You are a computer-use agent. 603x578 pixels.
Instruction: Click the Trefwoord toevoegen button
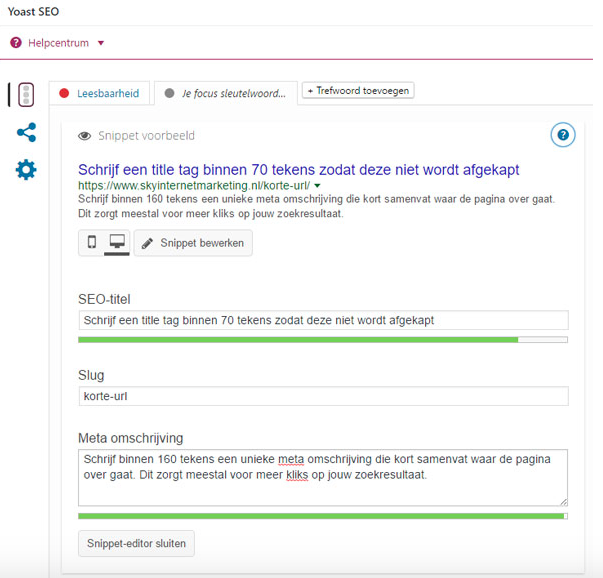tap(358, 90)
